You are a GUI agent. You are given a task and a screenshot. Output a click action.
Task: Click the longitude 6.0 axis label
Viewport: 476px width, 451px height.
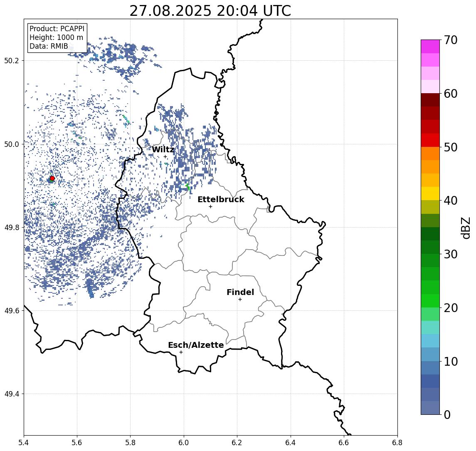pos(184,443)
